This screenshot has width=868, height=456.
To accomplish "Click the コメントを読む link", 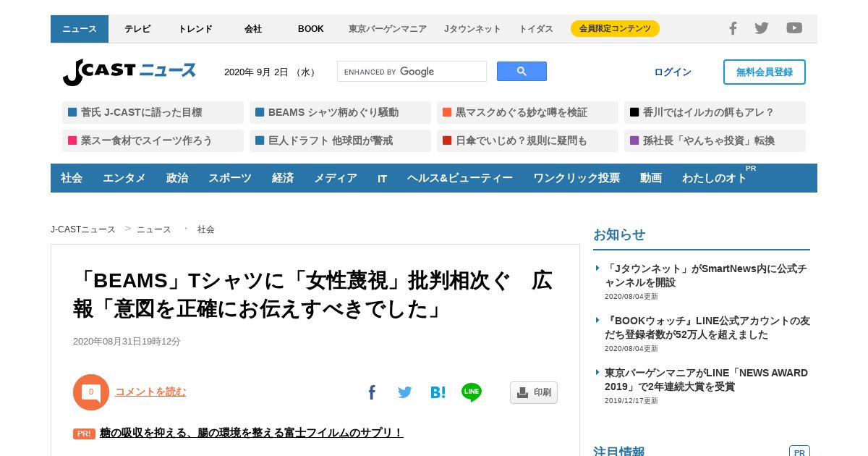I will pyautogui.click(x=150, y=392).
